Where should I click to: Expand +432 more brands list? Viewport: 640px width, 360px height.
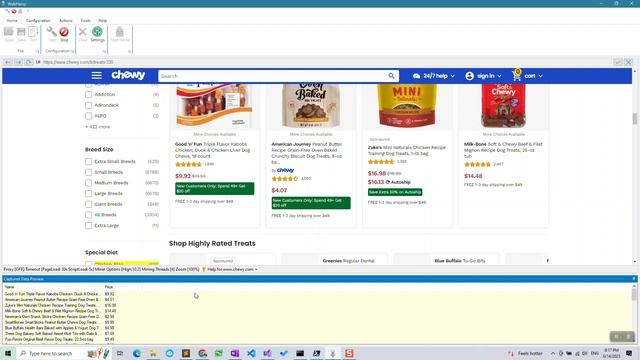[98, 127]
